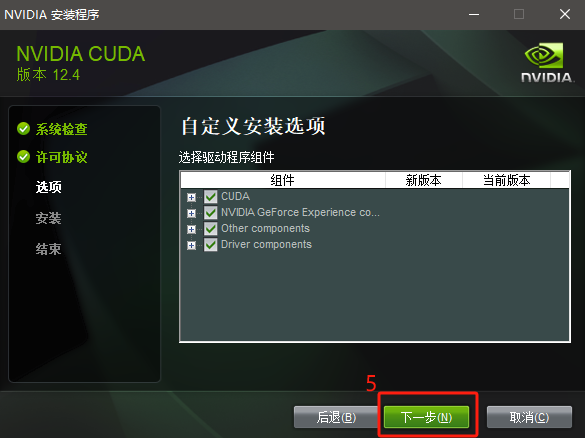Click the green checkmark beside 系统检查
The height and width of the screenshot is (438, 585).
coord(24,128)
